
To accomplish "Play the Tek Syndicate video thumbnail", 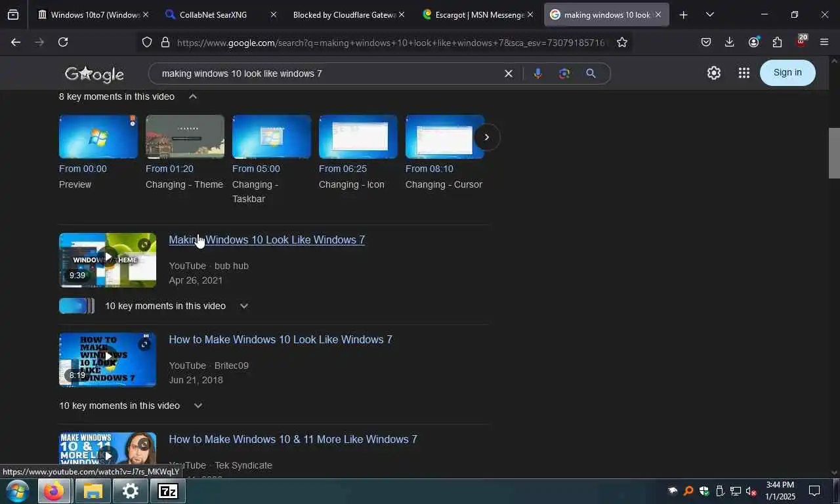I will coord(108,455).
